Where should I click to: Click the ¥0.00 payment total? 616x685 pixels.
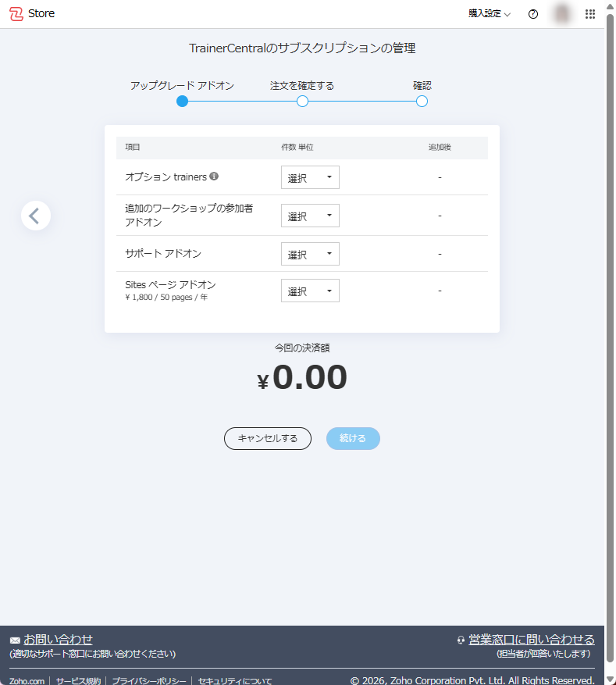click(302, 377)
